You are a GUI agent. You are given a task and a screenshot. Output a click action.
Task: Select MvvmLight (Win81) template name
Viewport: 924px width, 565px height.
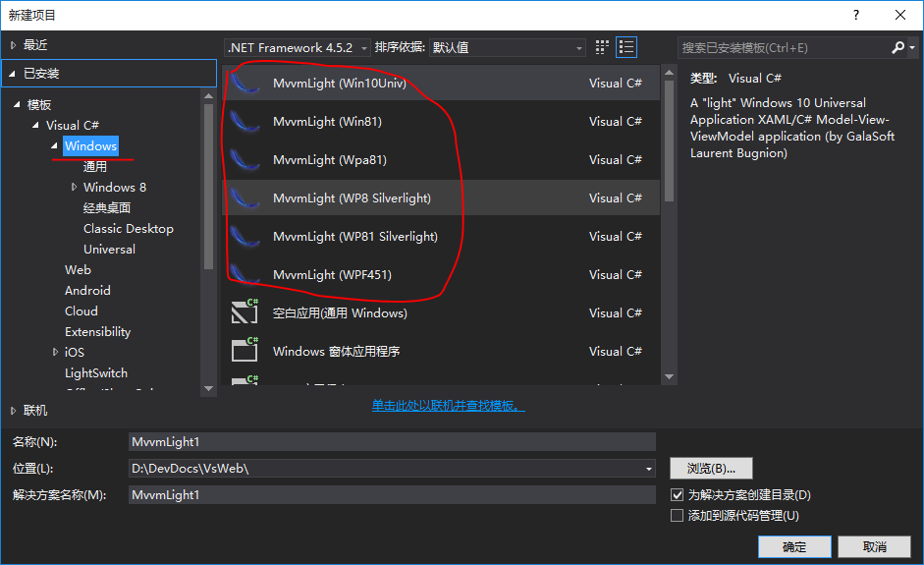[327, 122]
